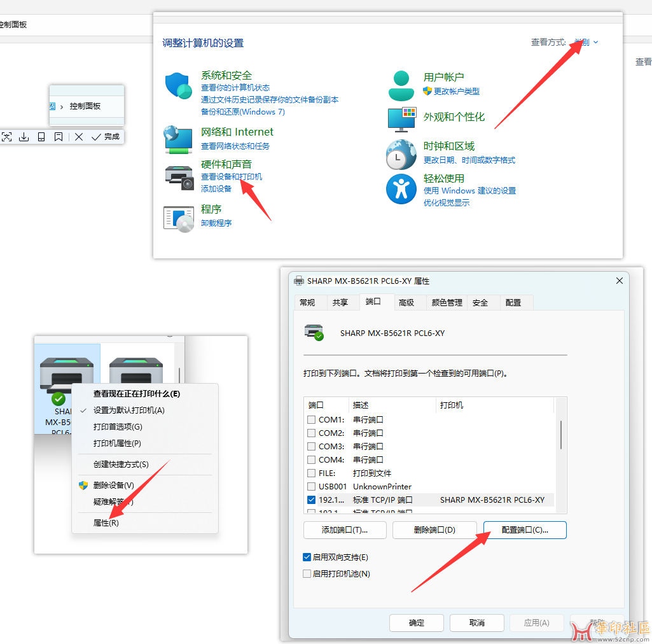Select the second printer thumbnail
Screen dimensions: 652x644
[136, 370]
